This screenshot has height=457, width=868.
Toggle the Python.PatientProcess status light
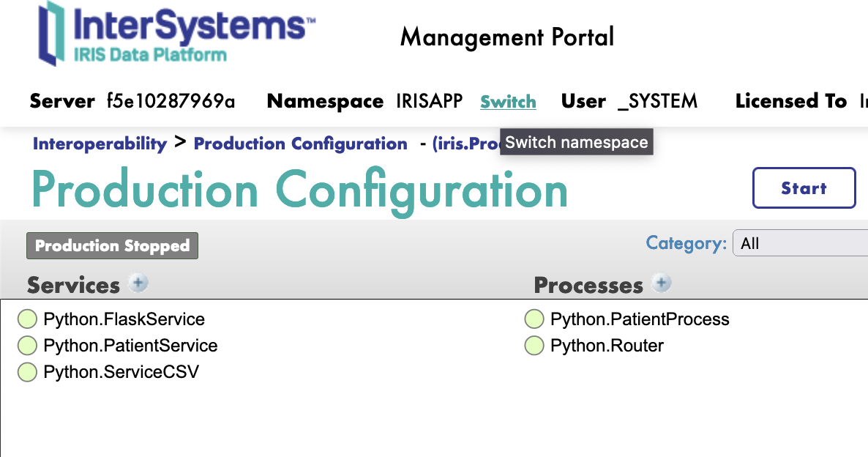pyautogui.click(x=534, y=319)
